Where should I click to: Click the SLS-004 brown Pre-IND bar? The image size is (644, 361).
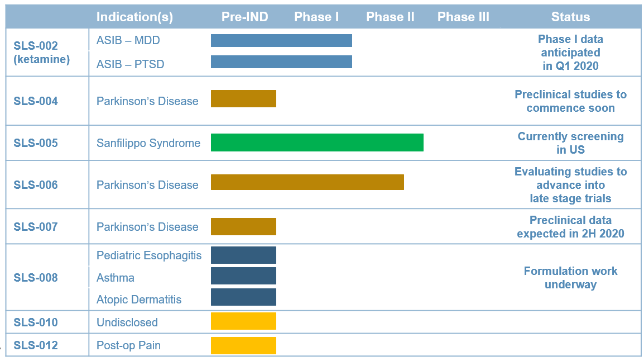point(243,99)
